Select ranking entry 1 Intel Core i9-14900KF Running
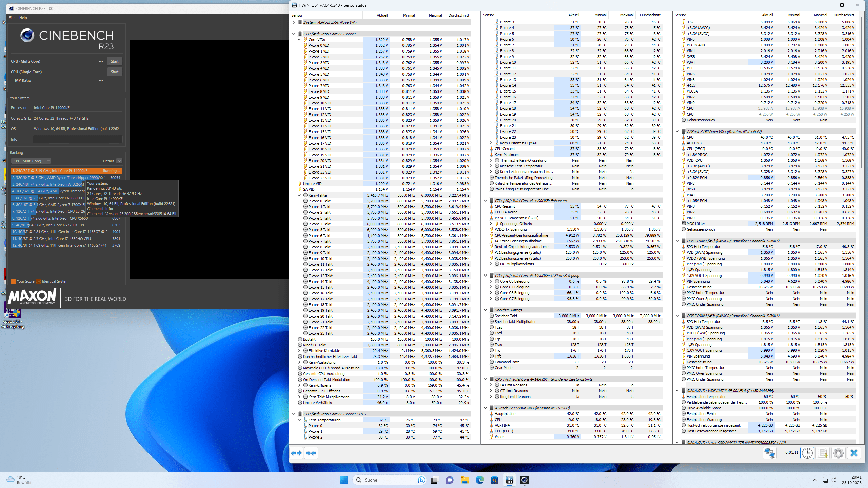 point(66,171)
